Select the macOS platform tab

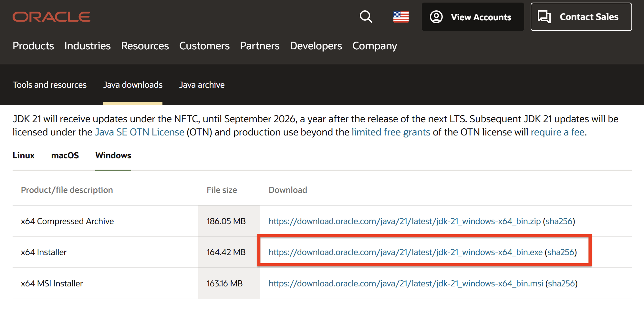pos(65,155)
